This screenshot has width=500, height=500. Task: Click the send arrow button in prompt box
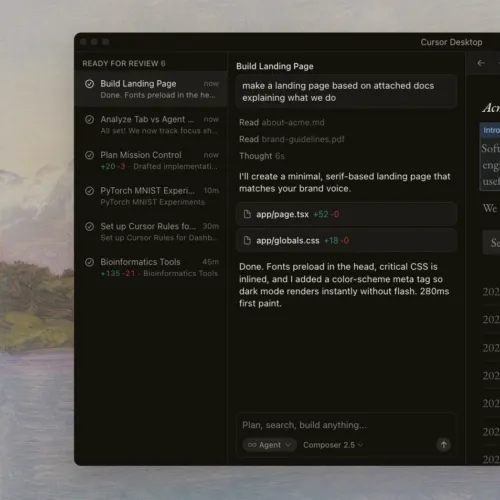point(443,445)
